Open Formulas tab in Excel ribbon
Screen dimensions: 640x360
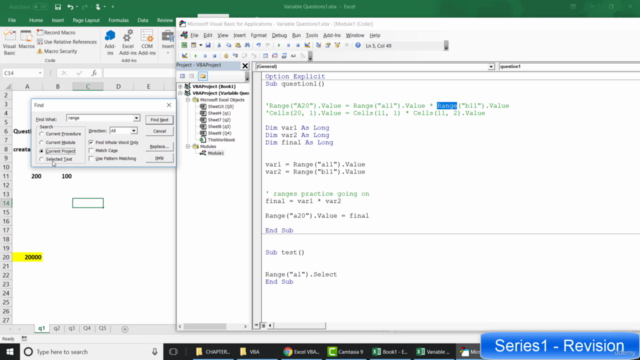118,20
